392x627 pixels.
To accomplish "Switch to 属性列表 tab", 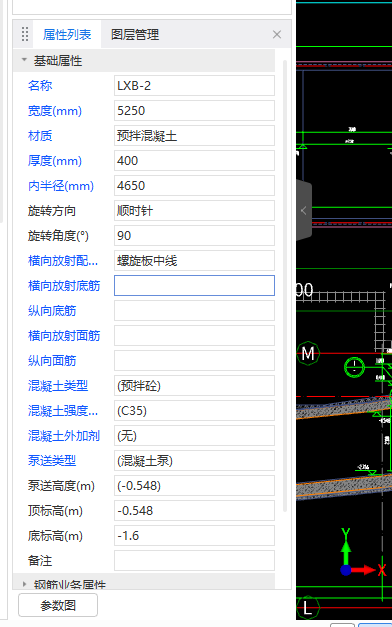I will pos(67,34).
